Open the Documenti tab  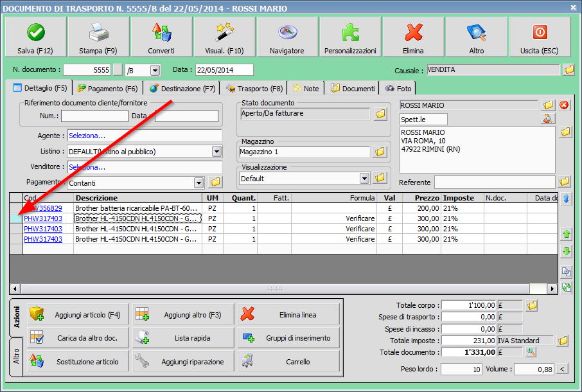[353, 88]
